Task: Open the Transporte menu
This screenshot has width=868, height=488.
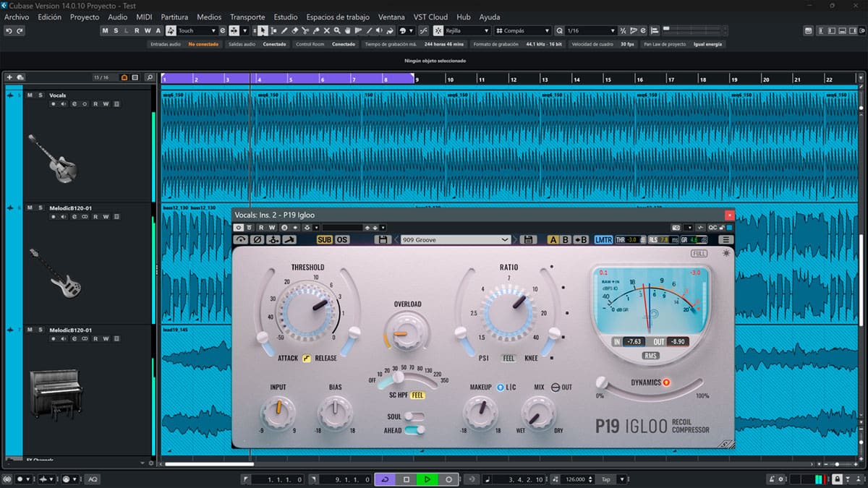Action: (247, 17)
